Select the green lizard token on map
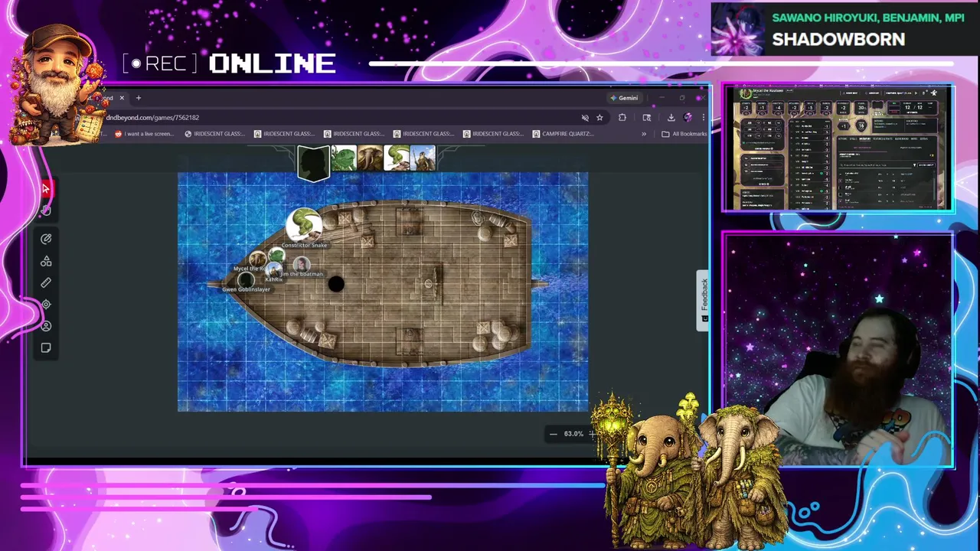This screenshot has height=551, width=980. 276,255
